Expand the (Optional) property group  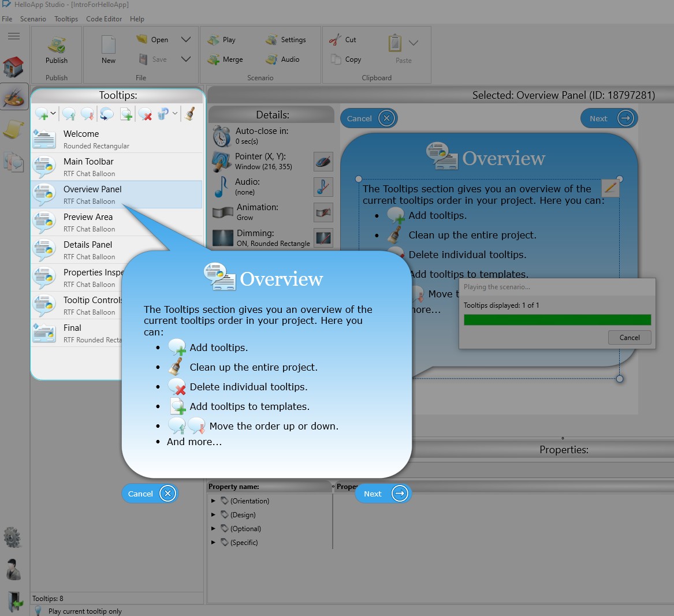coord(213,528)
